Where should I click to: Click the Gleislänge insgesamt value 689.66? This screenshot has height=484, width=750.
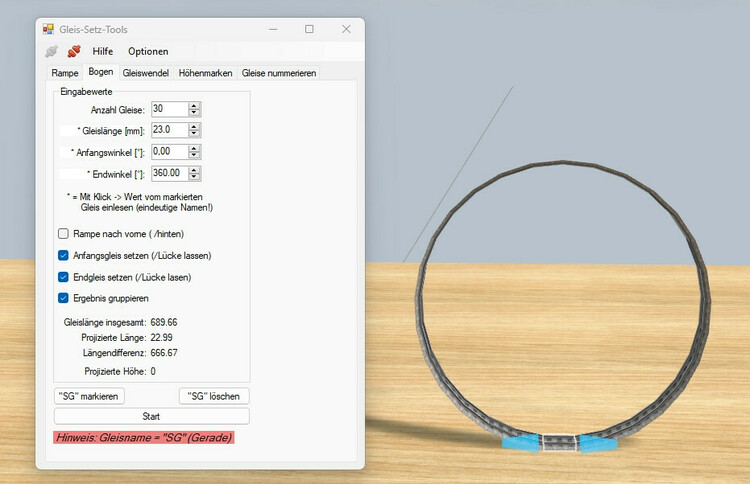click(164, 322)
